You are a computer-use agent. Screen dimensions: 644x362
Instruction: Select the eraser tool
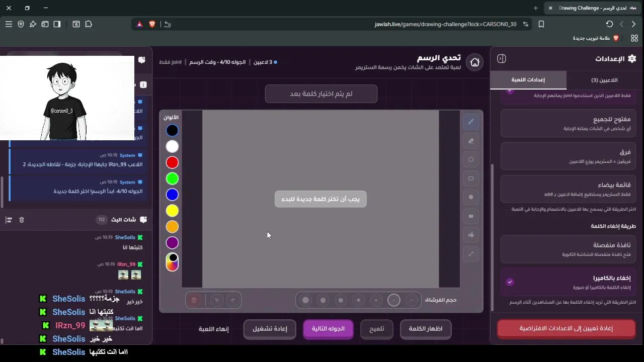coord(471,141)
